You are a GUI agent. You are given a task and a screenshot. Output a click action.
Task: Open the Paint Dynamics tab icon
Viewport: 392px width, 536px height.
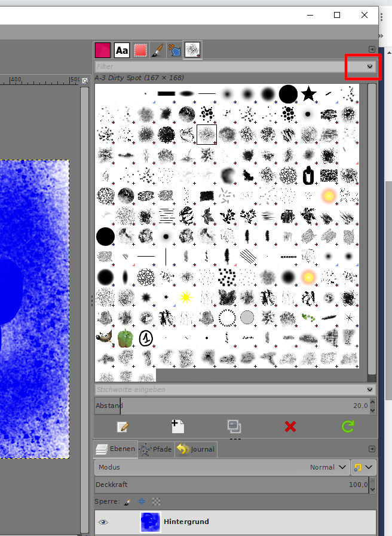[175, 50]
